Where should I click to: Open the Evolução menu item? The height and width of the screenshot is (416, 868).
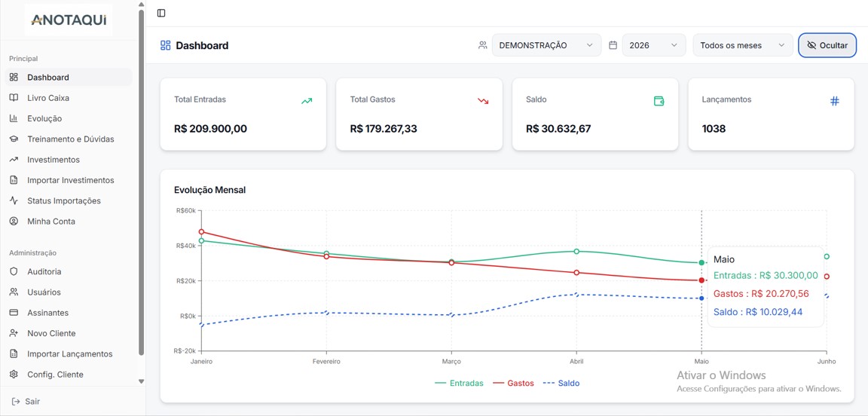tap(69, 118)
